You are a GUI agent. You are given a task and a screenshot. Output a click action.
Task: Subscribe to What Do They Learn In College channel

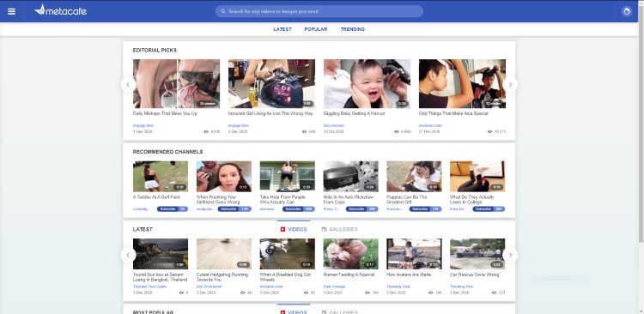[x=489, y=209]
